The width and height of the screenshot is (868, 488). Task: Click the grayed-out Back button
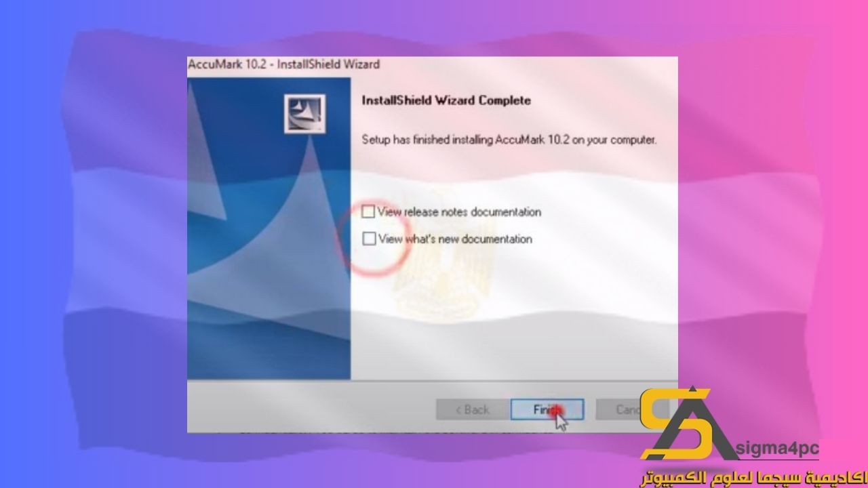point(472,409)
